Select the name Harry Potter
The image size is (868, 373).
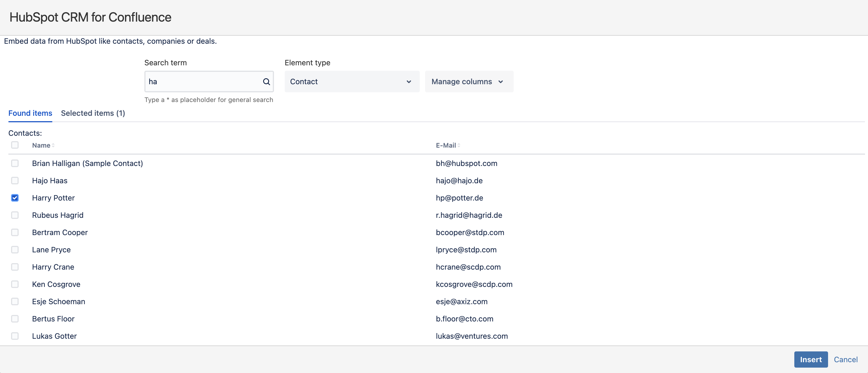pos(54,198)
